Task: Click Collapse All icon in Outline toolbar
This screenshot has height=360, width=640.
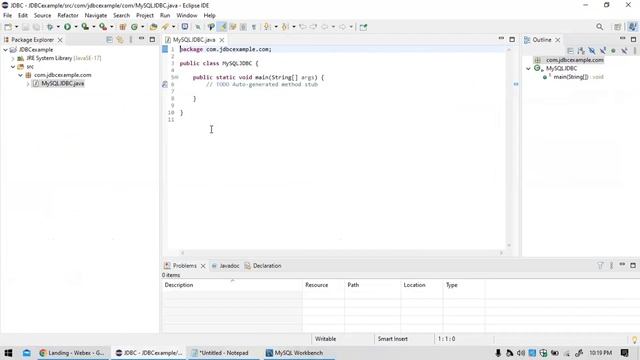Action: tap(570, 51)
